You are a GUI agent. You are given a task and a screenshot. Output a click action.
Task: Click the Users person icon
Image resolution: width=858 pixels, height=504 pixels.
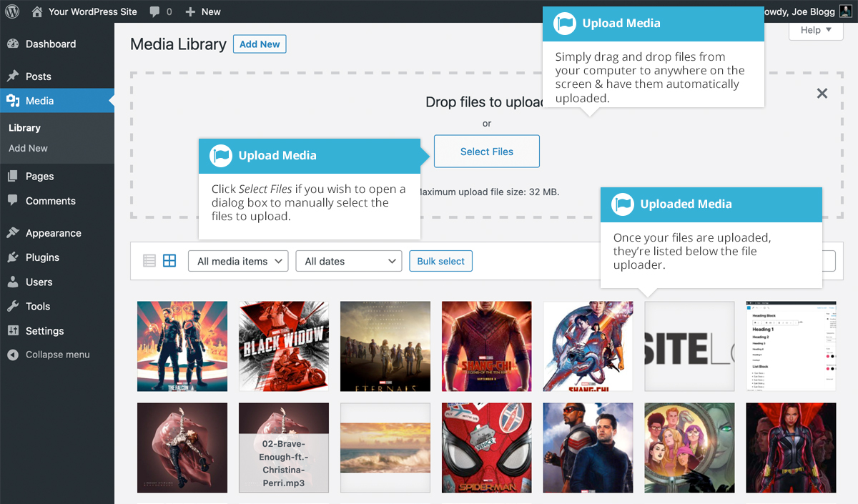coord(13,282)
